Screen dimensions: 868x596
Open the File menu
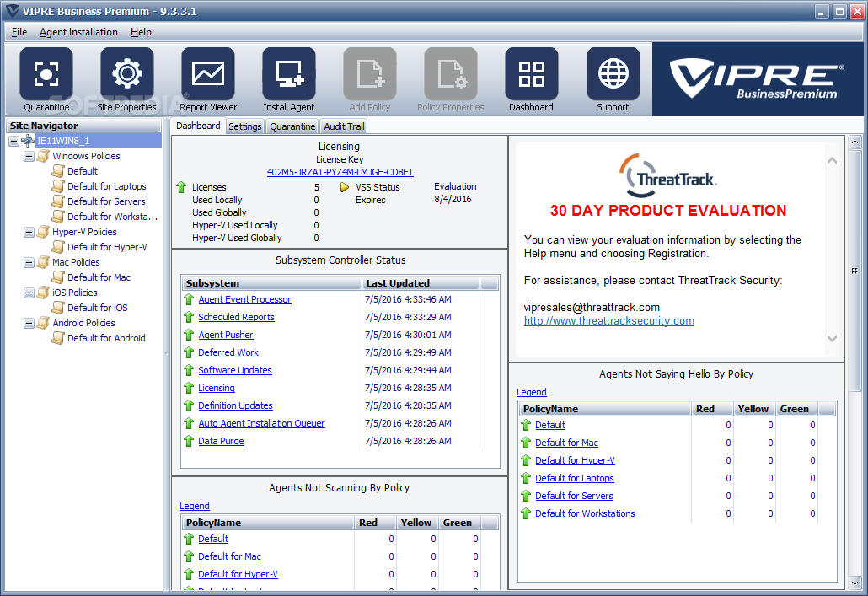click(x=19, y=32)
